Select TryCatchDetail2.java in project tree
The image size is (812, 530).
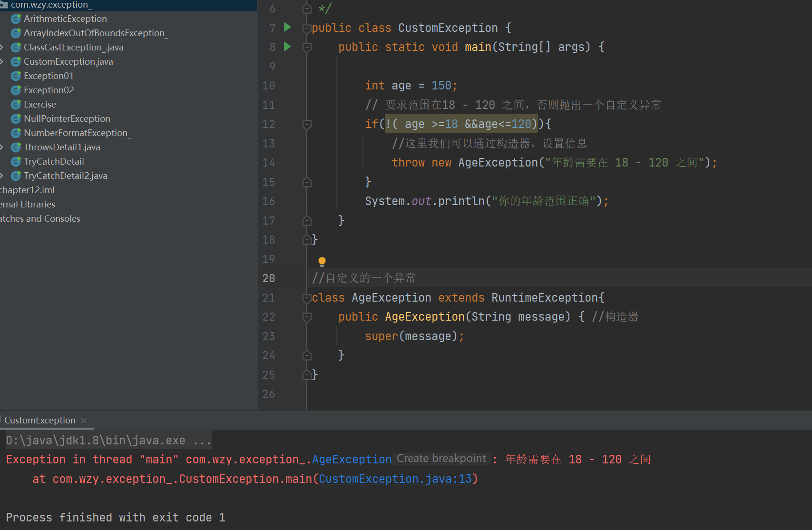click(66, 176)
